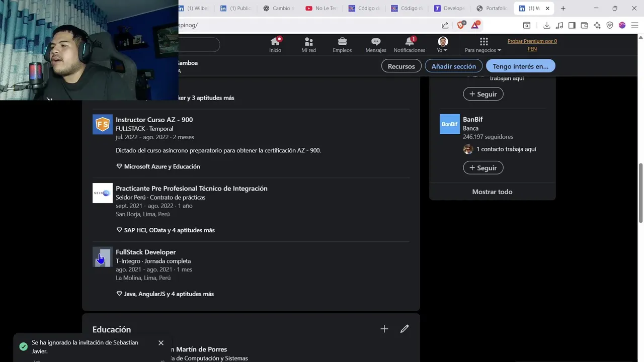
Task: Open the Leo AI sparkle icon
Action: [597, 25]
